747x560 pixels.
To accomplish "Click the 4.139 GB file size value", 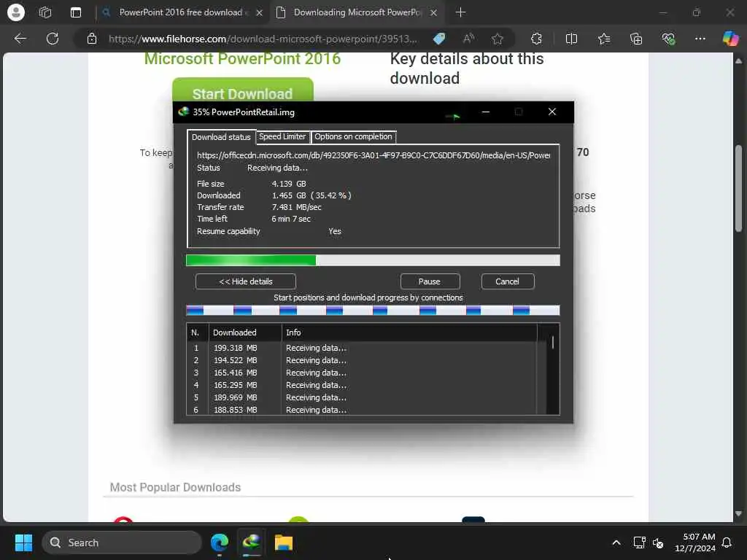I will click(289, 184).
